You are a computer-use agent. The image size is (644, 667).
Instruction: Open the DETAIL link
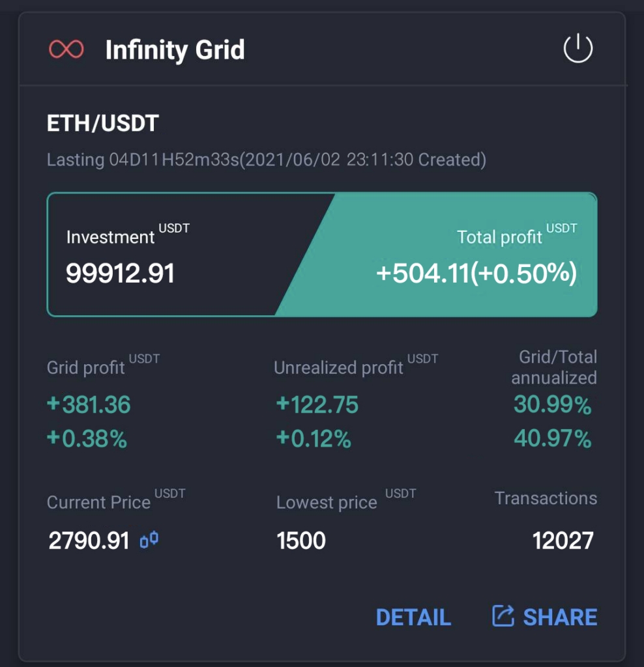tap(413, 617)
